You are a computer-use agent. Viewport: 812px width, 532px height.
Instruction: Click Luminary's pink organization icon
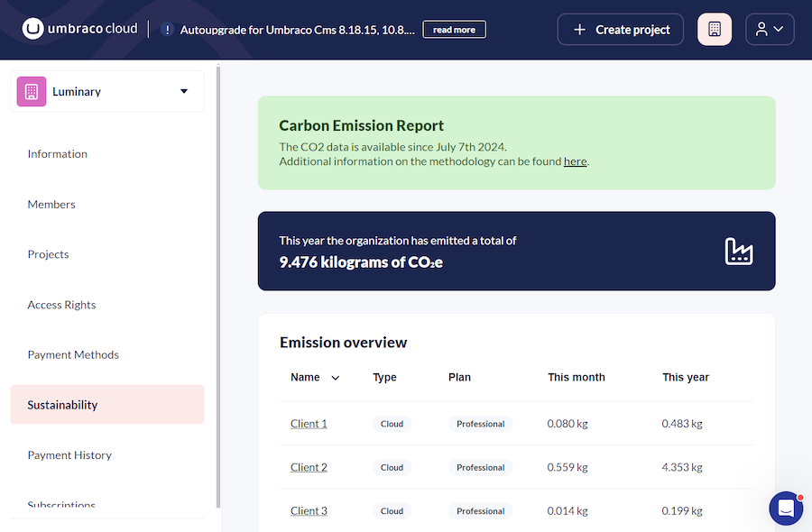tap(30, 91)
